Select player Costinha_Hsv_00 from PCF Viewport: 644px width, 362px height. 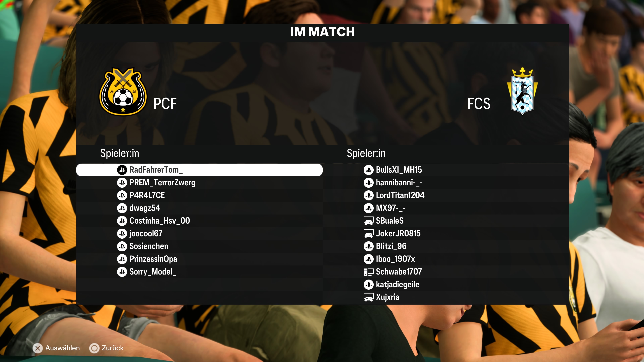[199, 221]
